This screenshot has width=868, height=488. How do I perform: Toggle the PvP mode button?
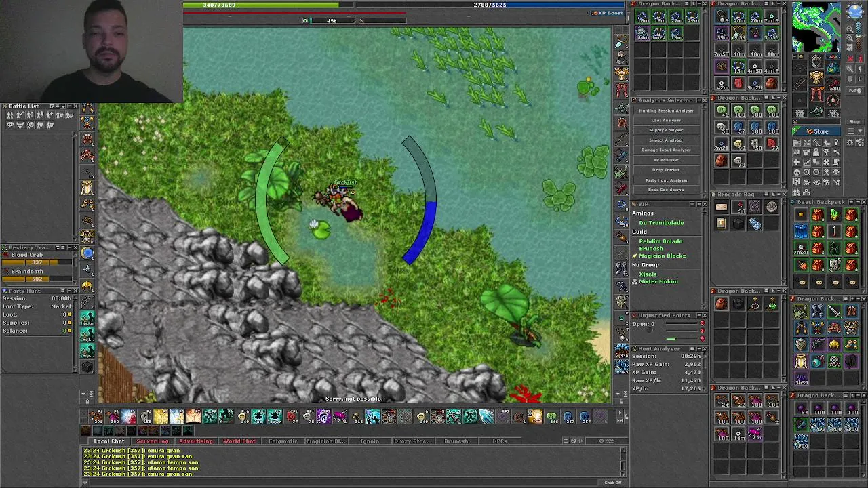click(x=854, y=91)
